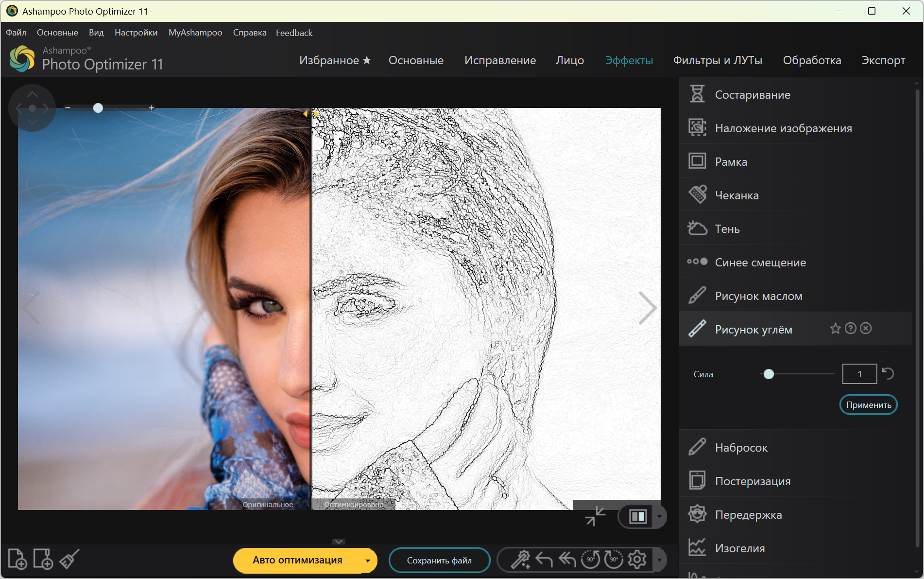Viewport: 924px width, 579px height.
Task: Click the Сохранить файл button
Action: tap(439, 561)
